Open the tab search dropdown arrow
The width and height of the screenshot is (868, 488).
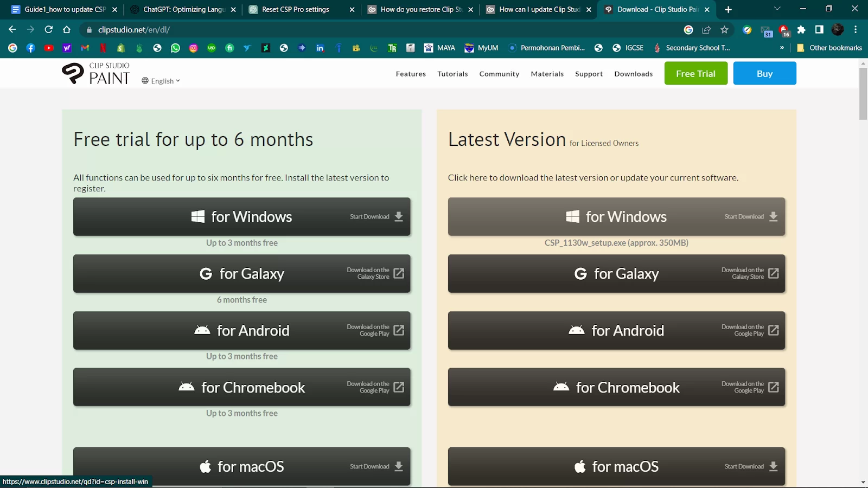pyautogui.click(x=777, y=9)
